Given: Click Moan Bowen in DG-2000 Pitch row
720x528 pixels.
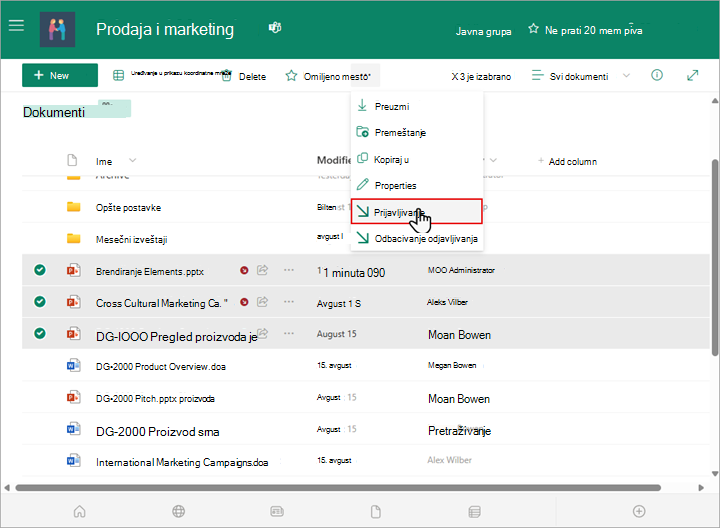Looking at the screenshot, I should point(459,399).
